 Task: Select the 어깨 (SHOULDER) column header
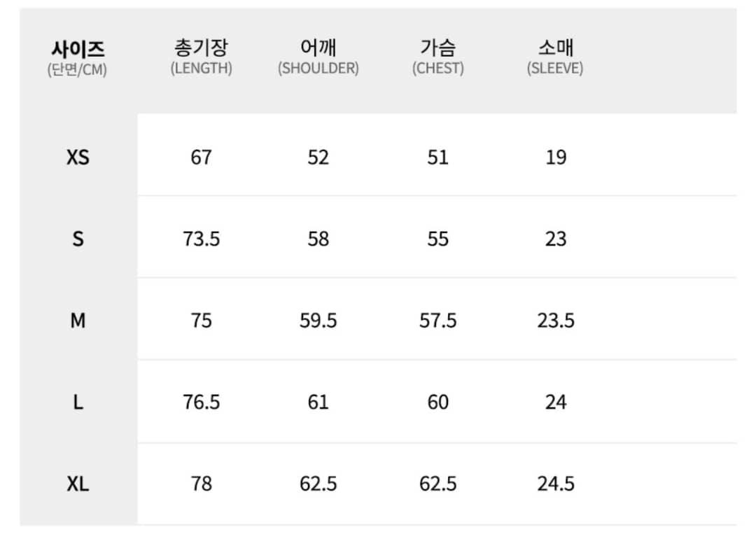click(x=318, y=58)
